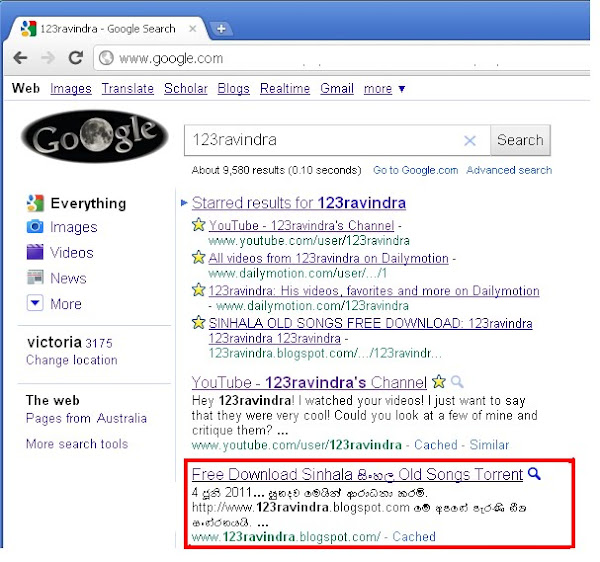This screenshot has width=600, height=562.
Task: Click the Search button
Action: 520,140
